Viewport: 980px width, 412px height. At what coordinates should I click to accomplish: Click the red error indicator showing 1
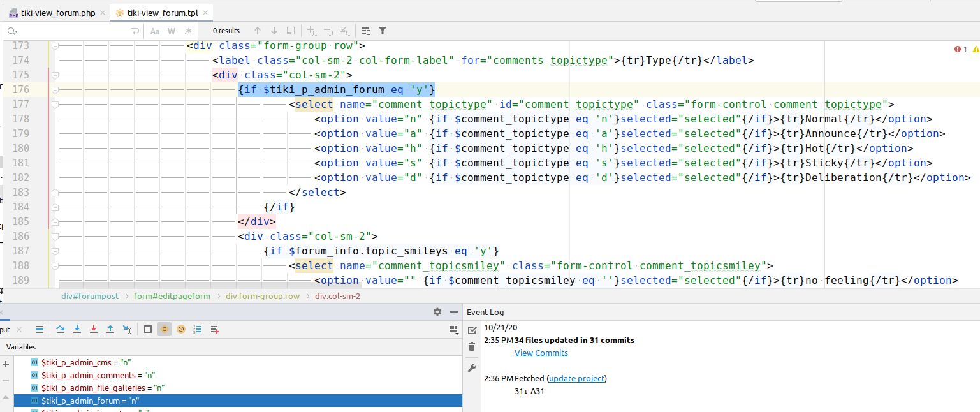960,49
